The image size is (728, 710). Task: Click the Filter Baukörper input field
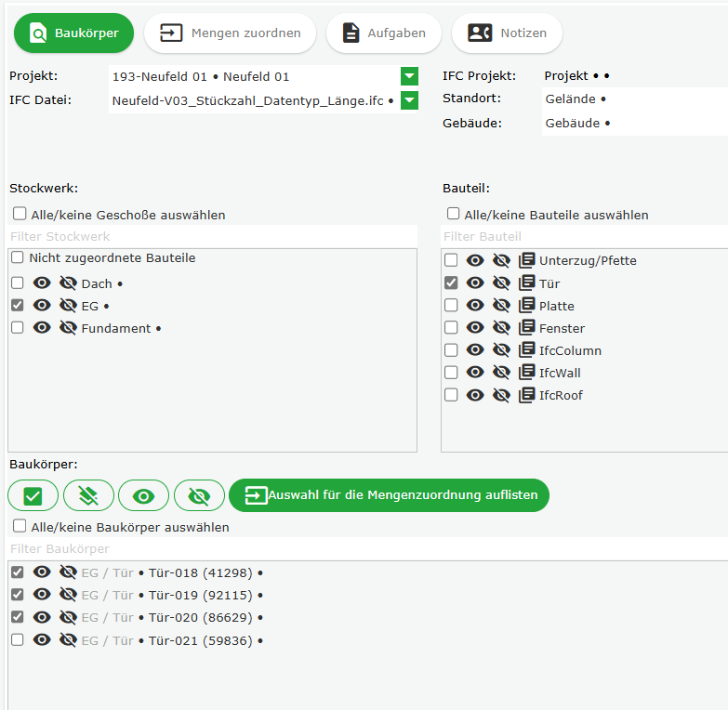pos(363,549)
